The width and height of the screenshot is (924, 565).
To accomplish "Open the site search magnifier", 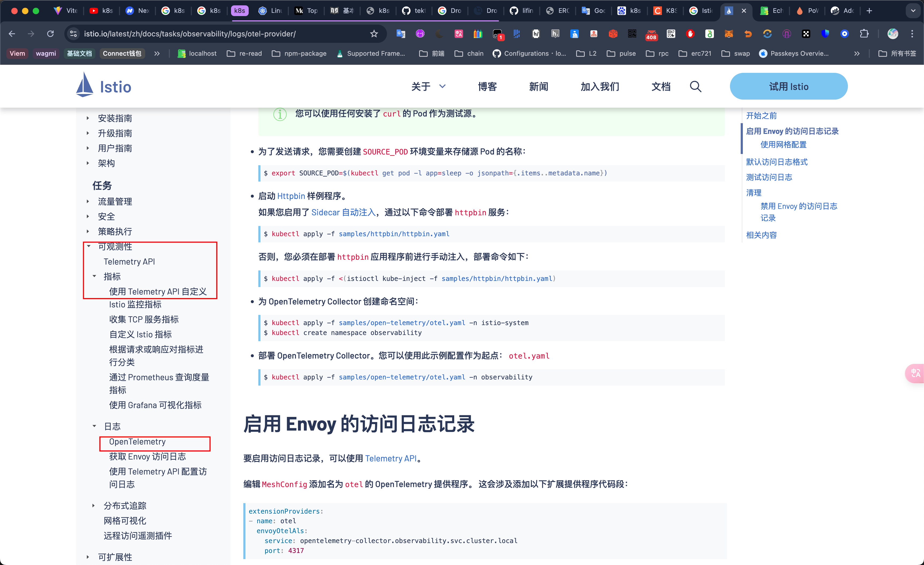I will pyautogui.click(x=696, y=86).
